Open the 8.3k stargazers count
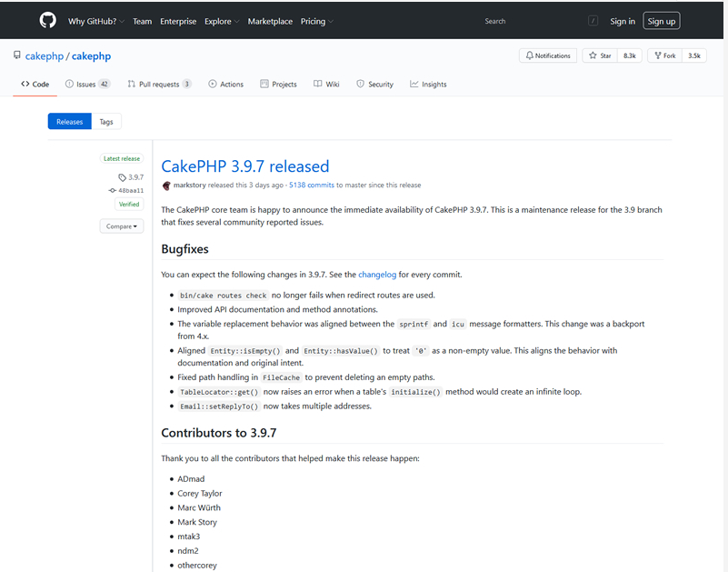The image size is (728, 572). 630,55
